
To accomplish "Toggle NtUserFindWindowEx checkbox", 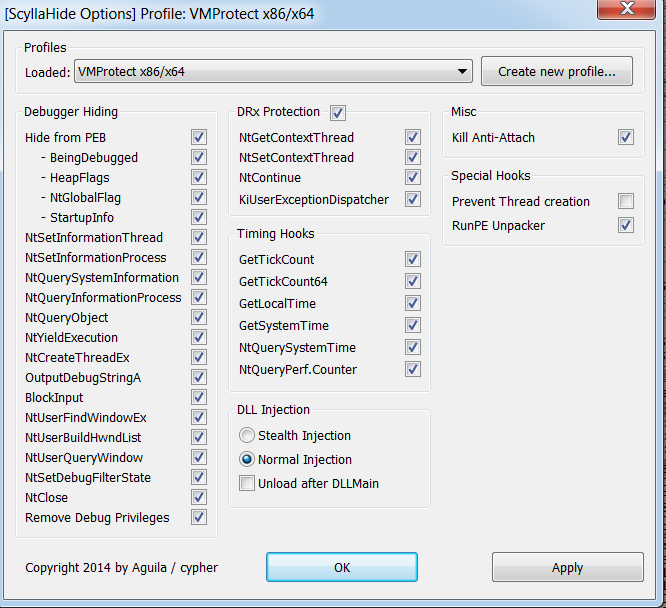I will click(x=199, y=417).
